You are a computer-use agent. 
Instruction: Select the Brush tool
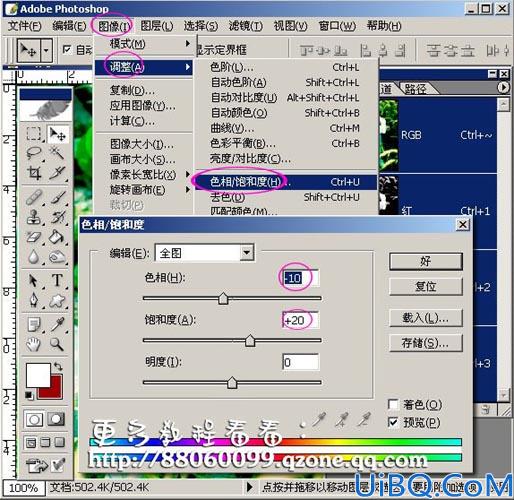pos(58,197)
